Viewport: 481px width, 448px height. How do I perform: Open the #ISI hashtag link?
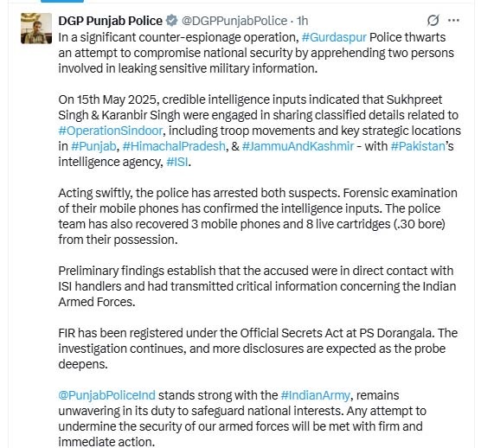pyautogui.click(x=177, y=162)
